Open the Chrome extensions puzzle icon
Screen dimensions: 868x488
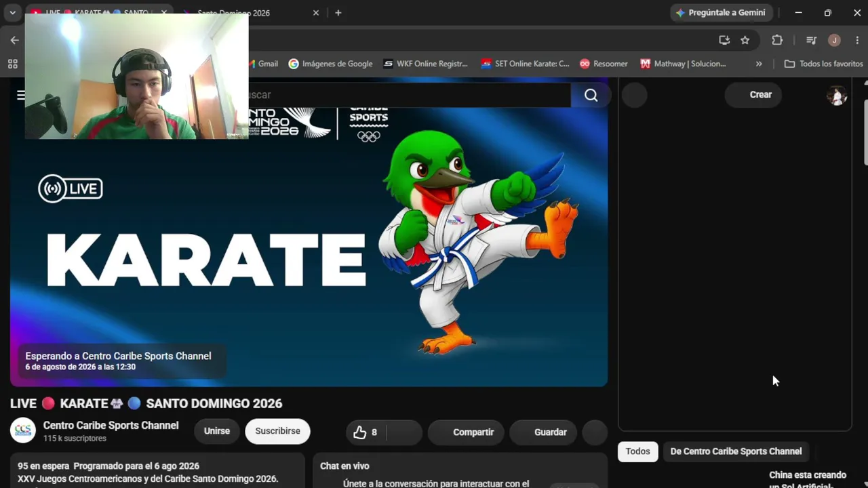pyautogui.click(x=777, y=40)
